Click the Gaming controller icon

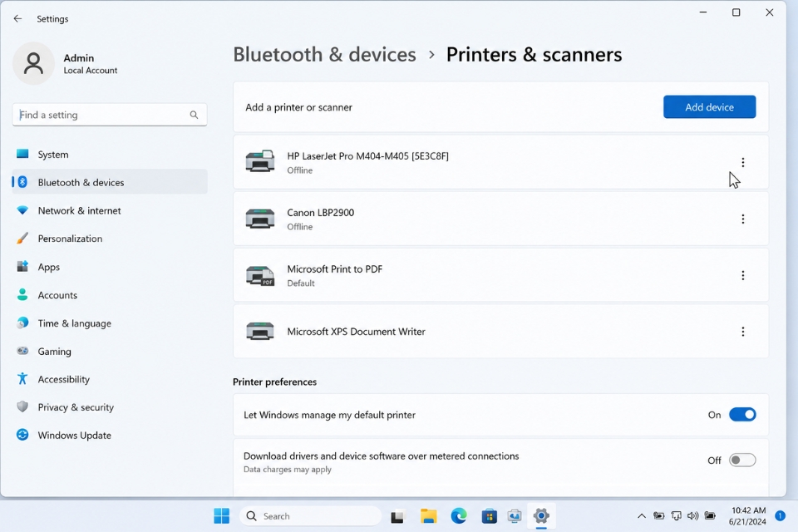click(22, 351)
